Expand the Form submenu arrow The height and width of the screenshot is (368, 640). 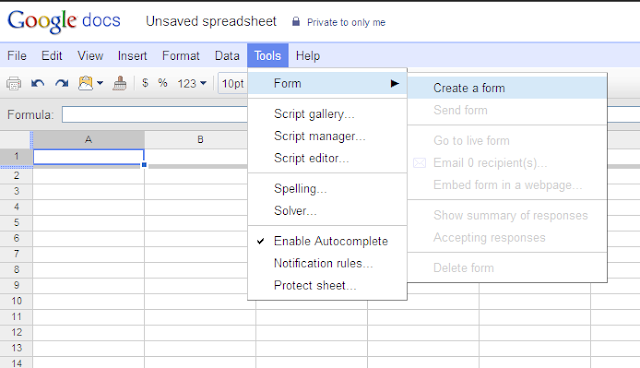point(394,84)
